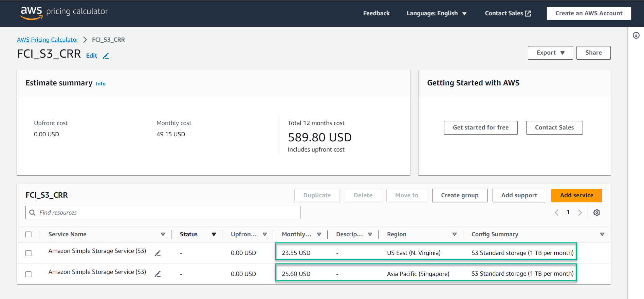Viewport: 644px width, 299px height.
Task: Click Create an AWS Account button
Action: tap(589, 13)
